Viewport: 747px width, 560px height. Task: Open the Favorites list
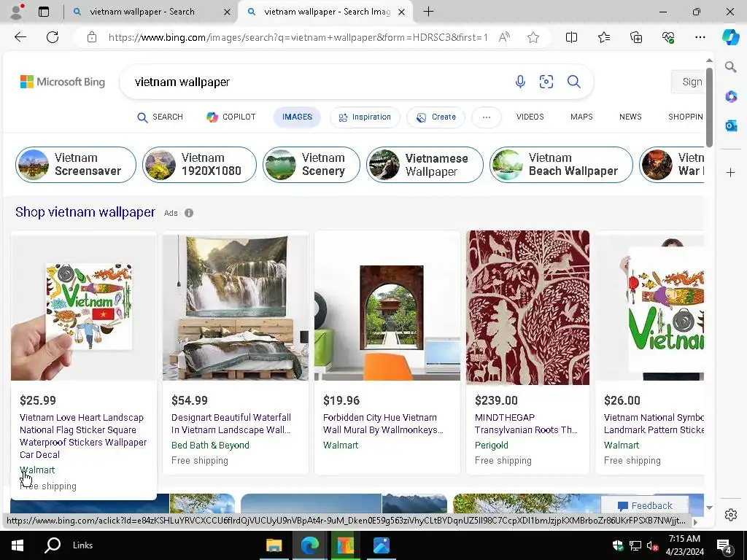pyautogui.click(x=603, y=37)
